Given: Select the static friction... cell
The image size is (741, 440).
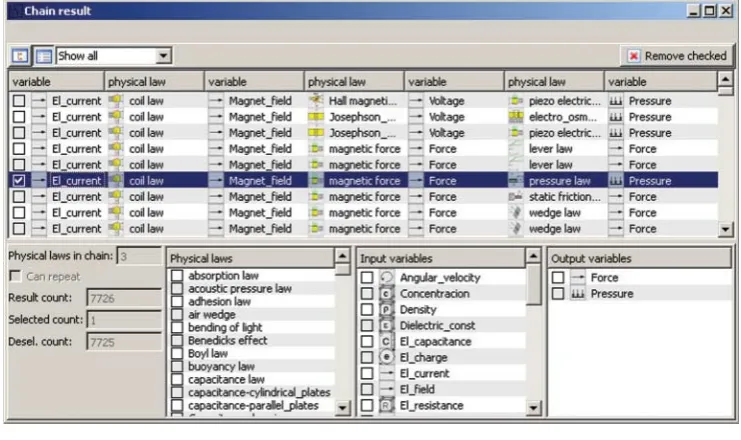Looking at the screenshot, I should coord(564,197).
